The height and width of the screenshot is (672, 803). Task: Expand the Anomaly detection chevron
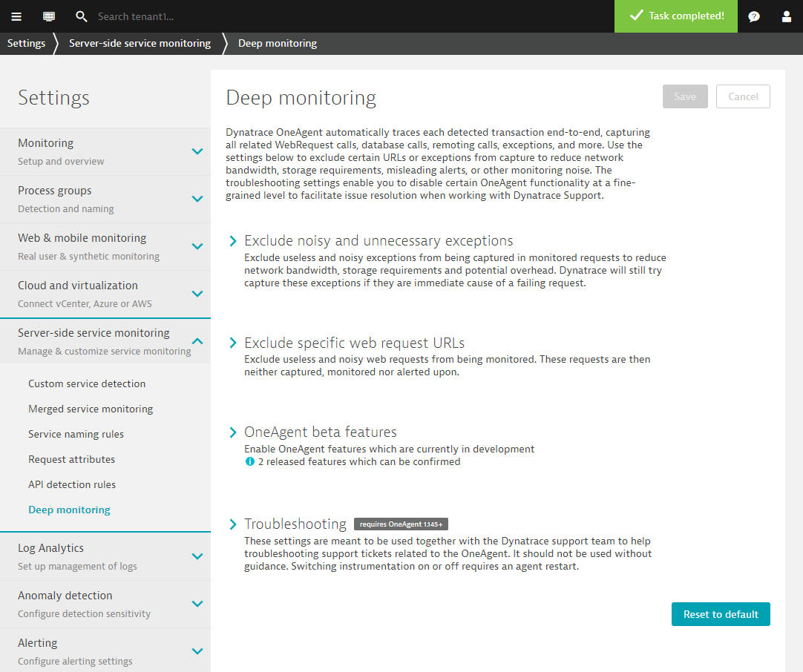click(x=197, y=605)
